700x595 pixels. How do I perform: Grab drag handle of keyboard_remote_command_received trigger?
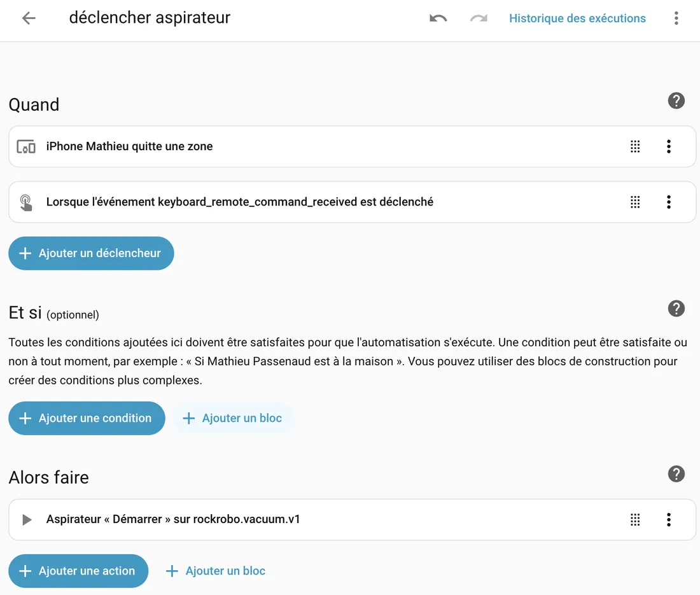click(635, 202)
